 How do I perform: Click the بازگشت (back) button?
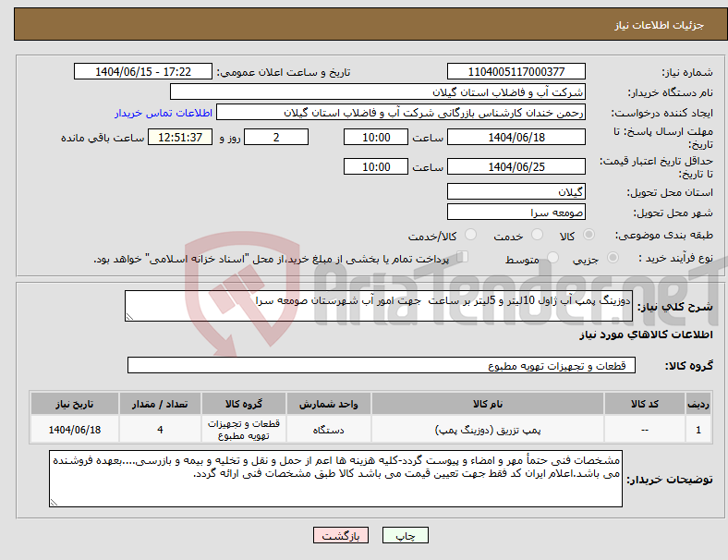[x=341, y=535]
